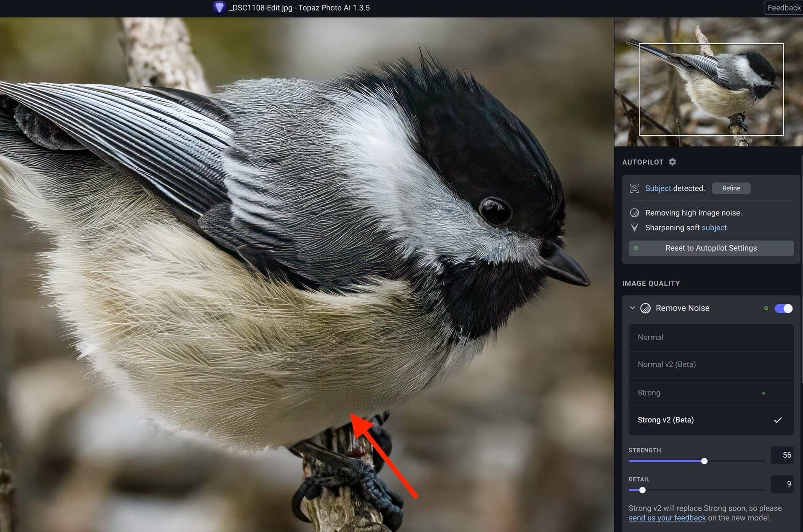Click the green dot in Reset button

pos(636,248)
